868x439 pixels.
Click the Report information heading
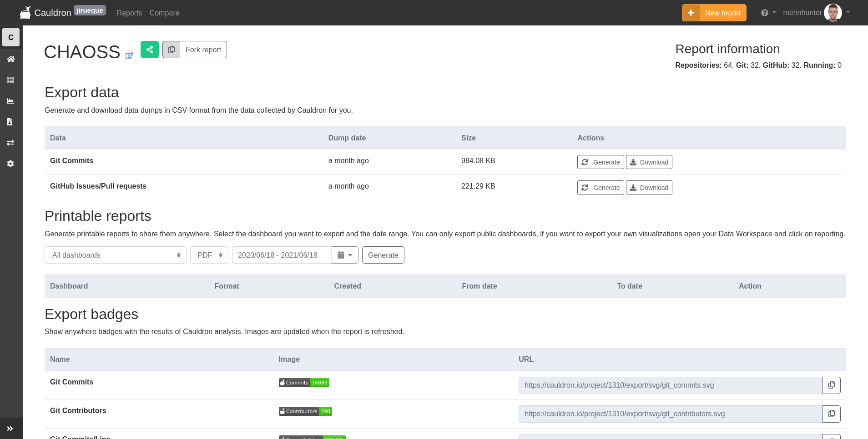coord(728,49)
